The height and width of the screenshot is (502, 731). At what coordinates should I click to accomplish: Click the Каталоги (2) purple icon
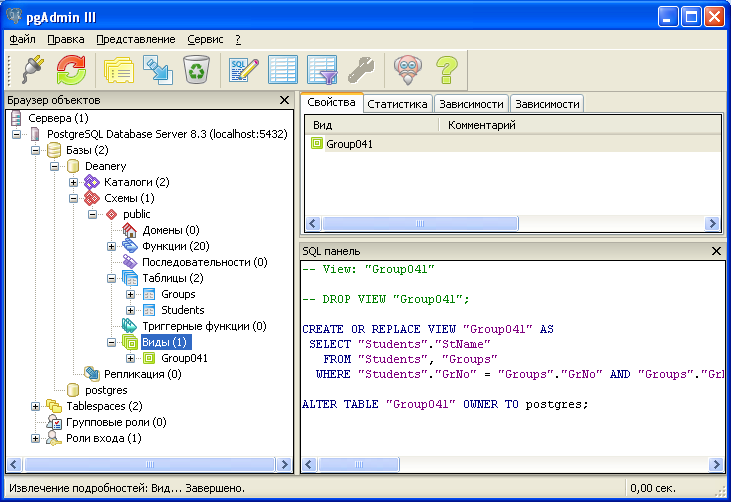click(92, 182)
